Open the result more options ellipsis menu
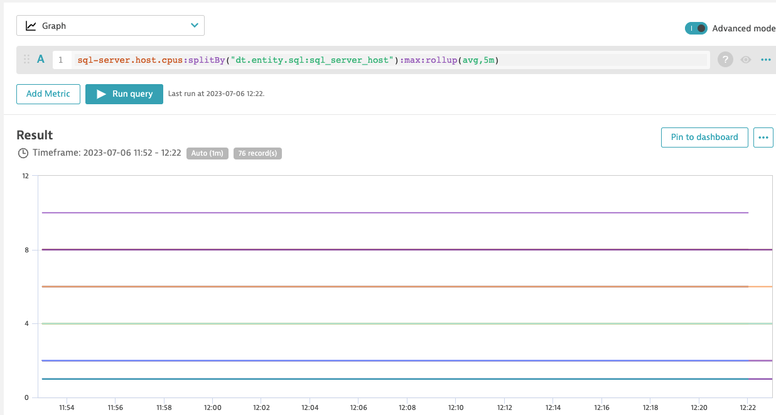Screen dimensions: 776x415 pyautogui.click(x=763, y=137)
